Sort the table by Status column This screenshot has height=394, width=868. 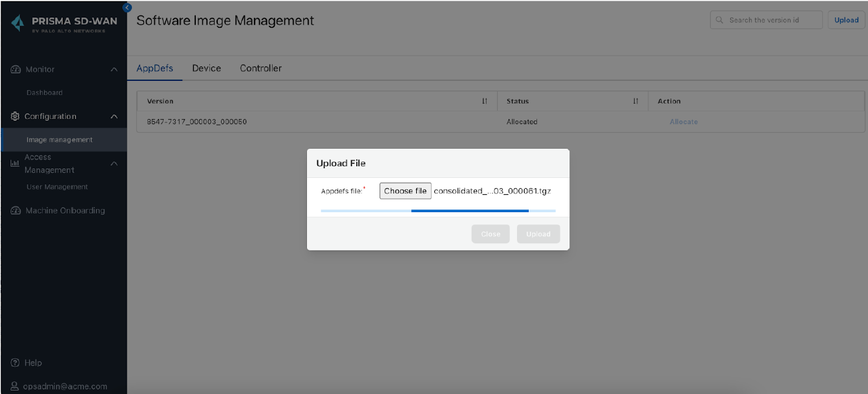coord(635,101)
